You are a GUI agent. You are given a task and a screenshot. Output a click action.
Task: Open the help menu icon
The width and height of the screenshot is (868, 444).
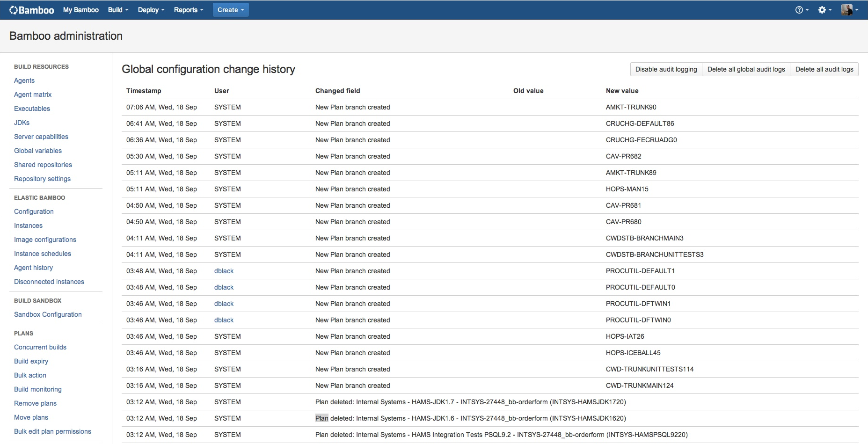(802, 10)
